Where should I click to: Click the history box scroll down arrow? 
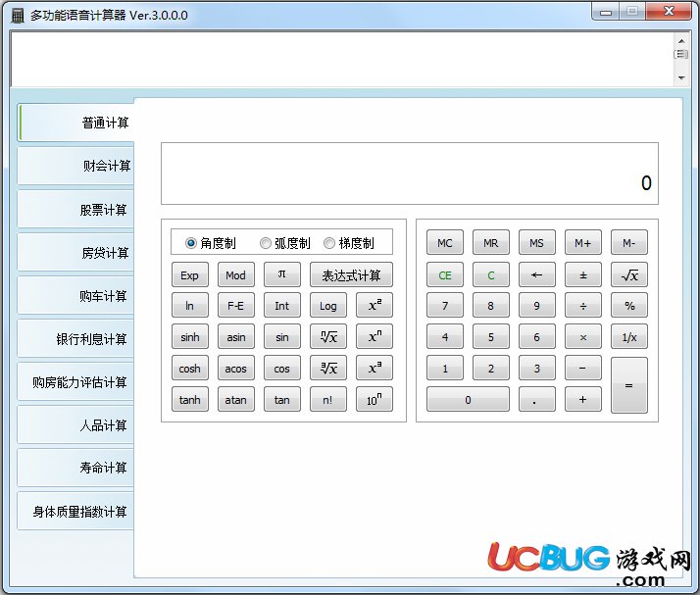coord(681,77)
